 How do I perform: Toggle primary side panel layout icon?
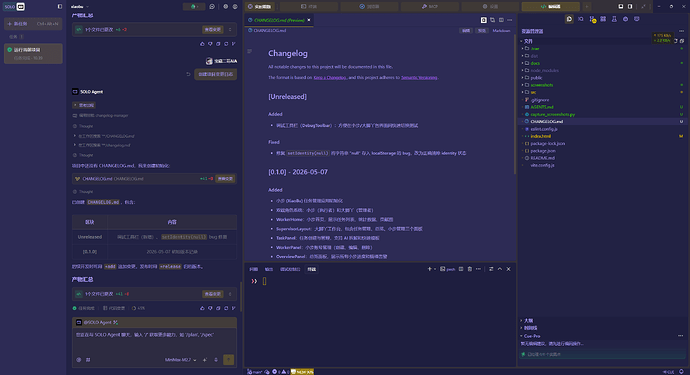pyautogui.click(x=621, y=7)
